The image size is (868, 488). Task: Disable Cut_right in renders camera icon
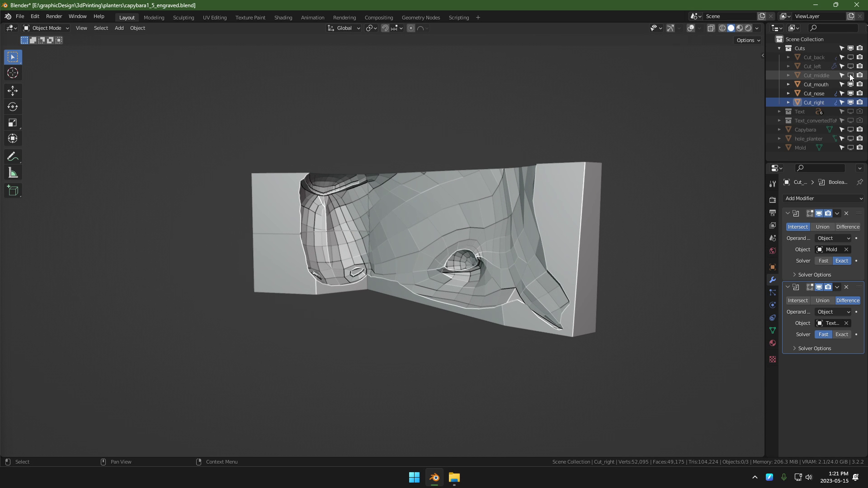[x=859, y=103]
